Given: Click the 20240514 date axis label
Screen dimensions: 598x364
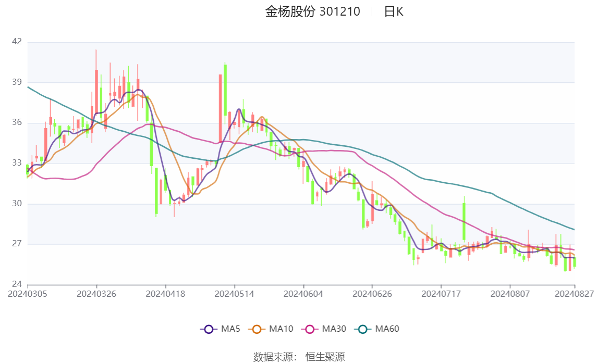Looking at the screenshot, I should [234, 294].
